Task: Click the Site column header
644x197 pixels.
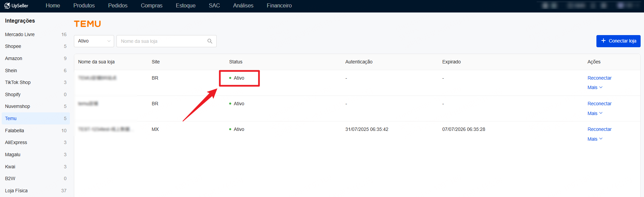Action: click(x=156, y=62)
